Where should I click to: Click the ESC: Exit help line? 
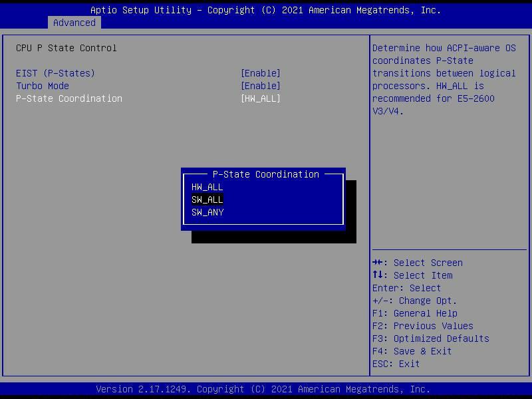point(396,364)
